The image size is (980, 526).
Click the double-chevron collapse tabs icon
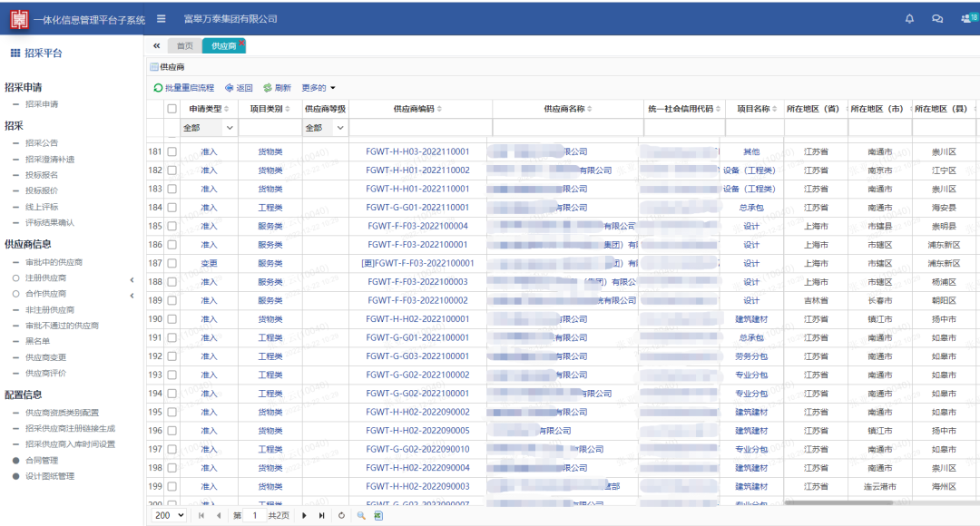156,45
